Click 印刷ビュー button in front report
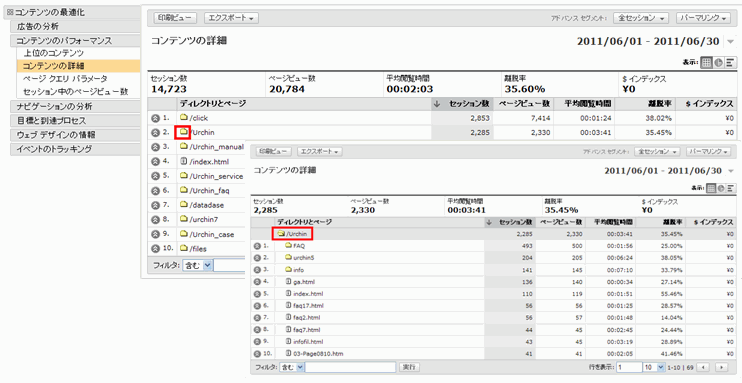This screenshot has width=742, height=383. pos(273,152)
